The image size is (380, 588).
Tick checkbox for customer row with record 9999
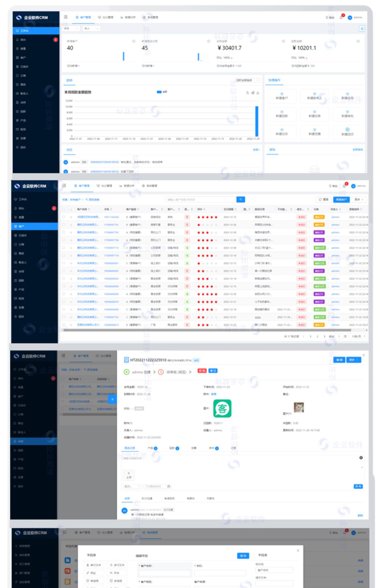click(x=63, y=317)
